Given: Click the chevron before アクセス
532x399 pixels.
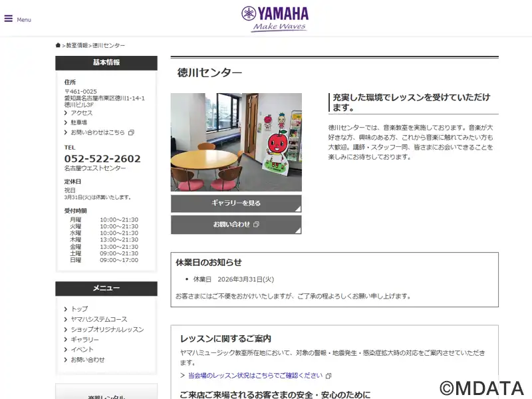Looking at the screenshot, I should coord(66,113).
